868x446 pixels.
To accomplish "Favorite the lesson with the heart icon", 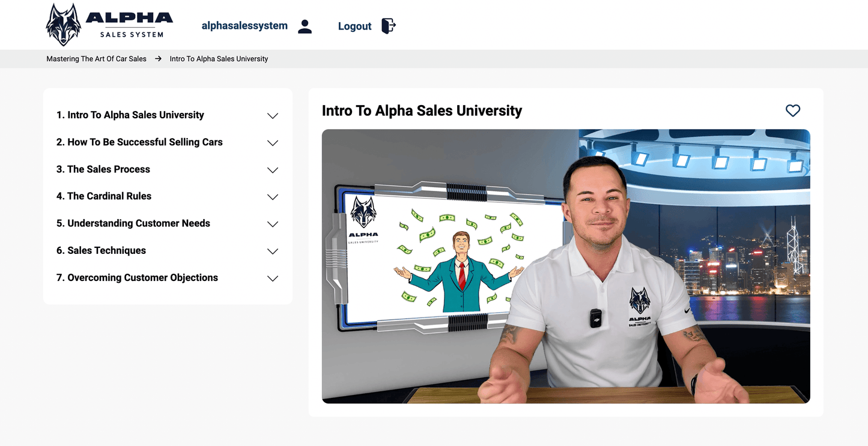I will 793,110.
